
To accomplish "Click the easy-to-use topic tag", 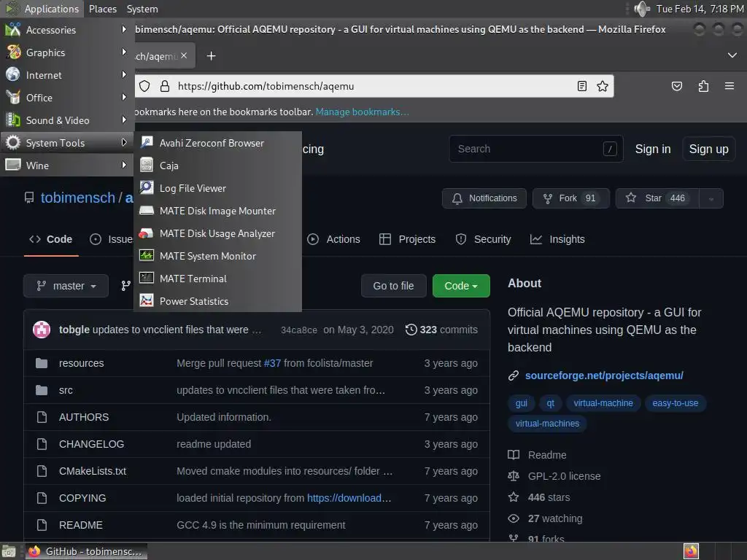I will tap(675, 403).
